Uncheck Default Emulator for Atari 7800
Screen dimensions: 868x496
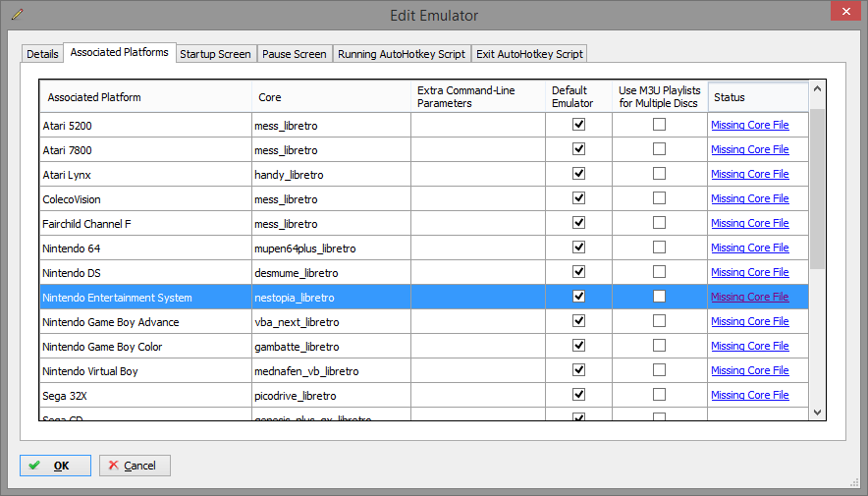pos(578,149)
